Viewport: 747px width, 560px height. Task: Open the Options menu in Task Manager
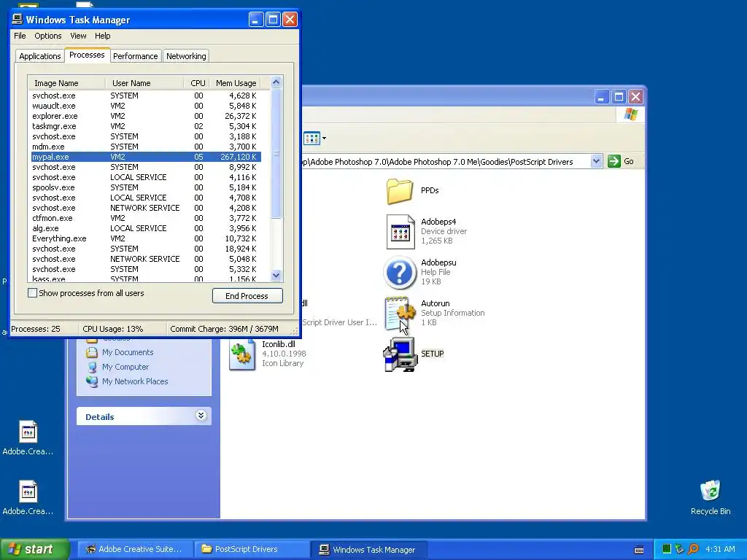pos(47,36)
